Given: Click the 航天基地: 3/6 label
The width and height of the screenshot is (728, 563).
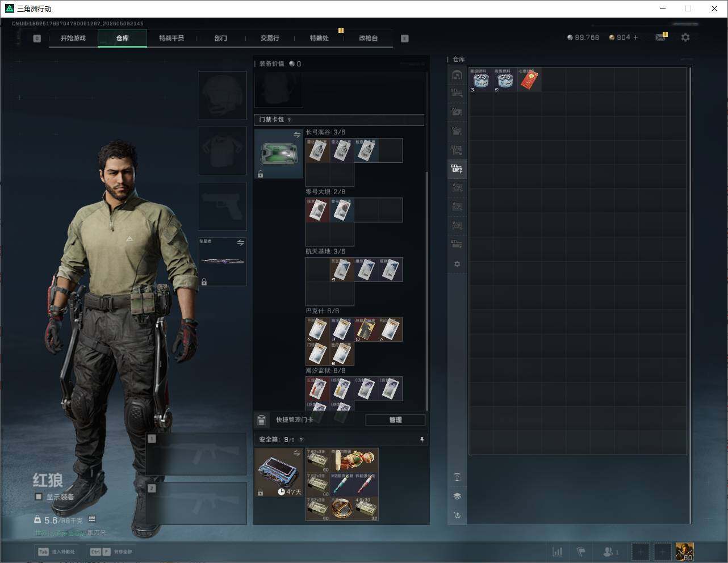Looking at the screenshot, I should click(325, 251).
